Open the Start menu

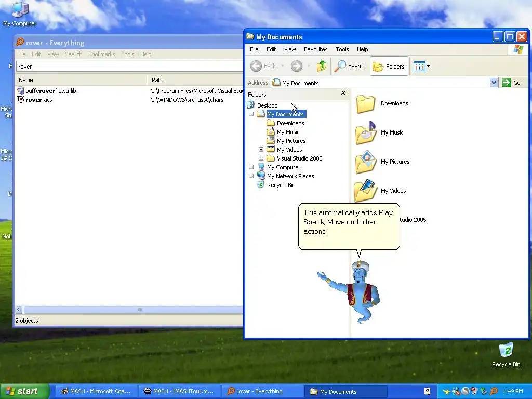coord(24,392)
